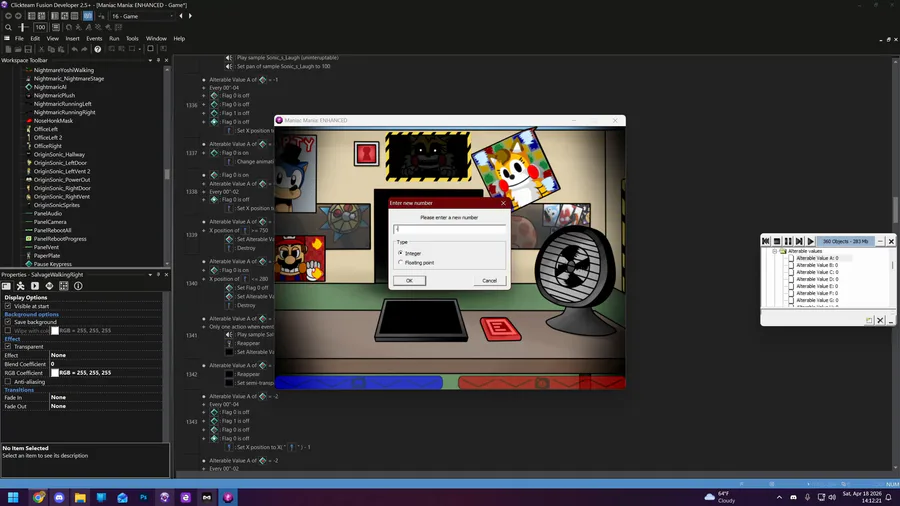Open the '16 - Game' frame dropdown
900x506 pixels.
point(142,16)
